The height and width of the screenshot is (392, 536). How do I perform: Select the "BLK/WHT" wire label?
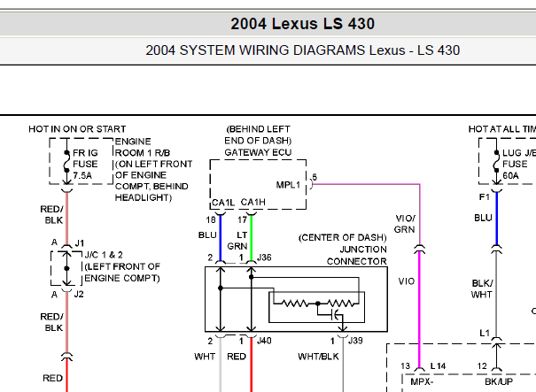pyautogui.click(x=482, y=288)
